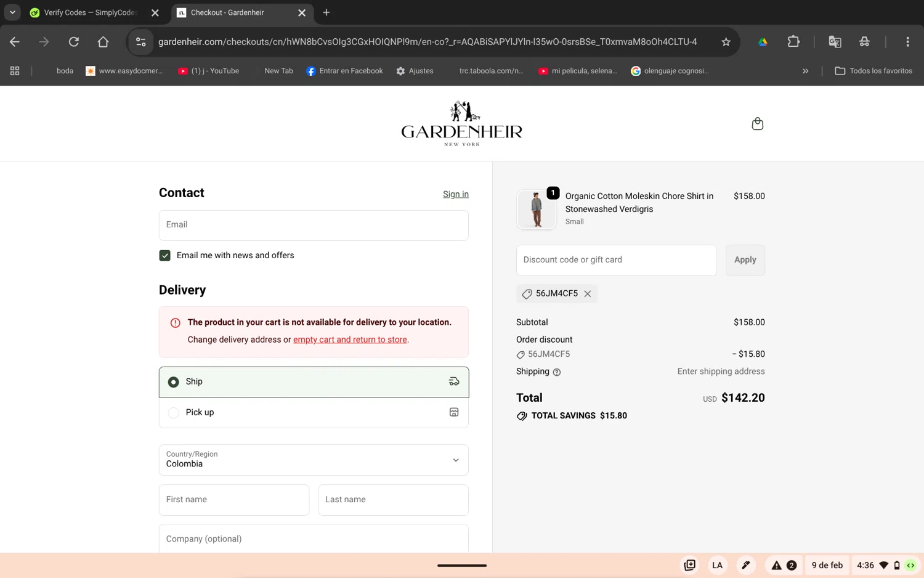
Task: Click the First name field
Action: click(234, 500)
